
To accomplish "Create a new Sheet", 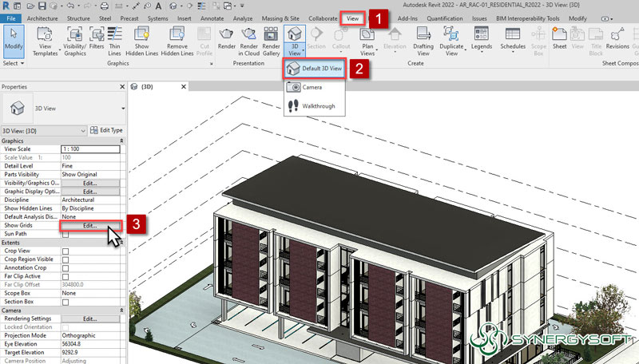I will 560,38.
